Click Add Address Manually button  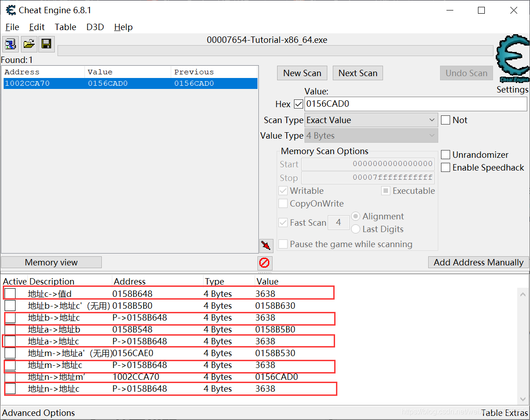pyautogui.click(x=478, y=262)
